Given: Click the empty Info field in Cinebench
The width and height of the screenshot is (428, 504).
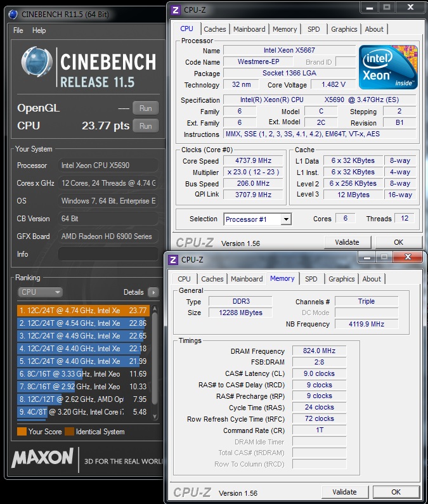Looking at the screenshot, I should coord(108,254).
